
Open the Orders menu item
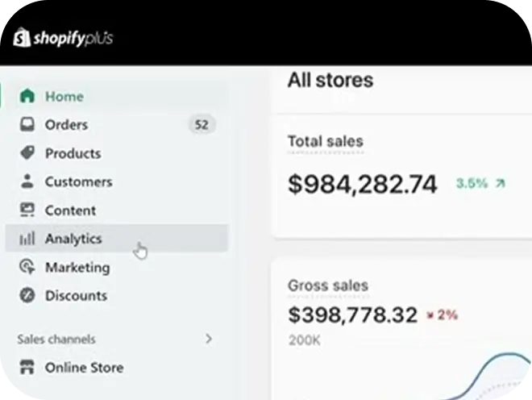pos(66,125)
